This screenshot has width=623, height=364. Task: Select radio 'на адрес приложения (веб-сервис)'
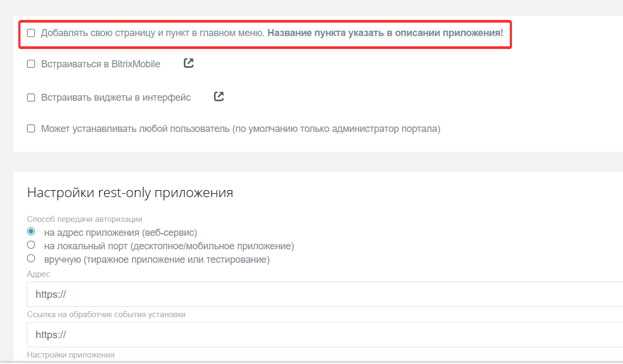30,230
